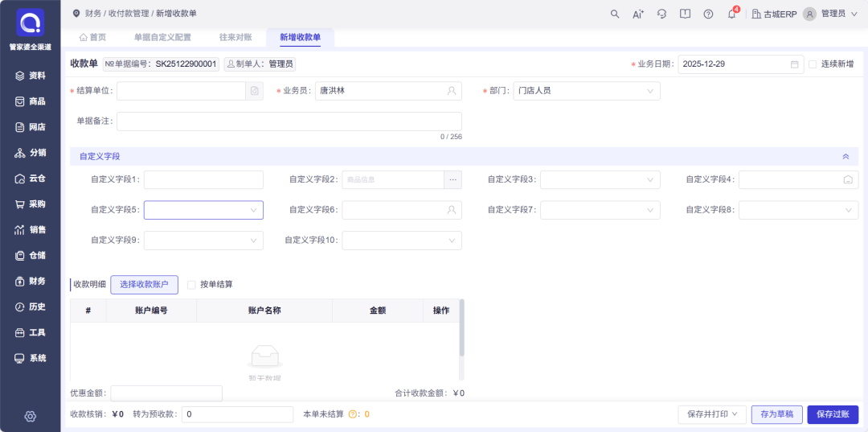Image resolution: width=868 pixels, height=432 pixels.
Task: Open the 自定义字段5 dropdown
Action: point(203,210)
